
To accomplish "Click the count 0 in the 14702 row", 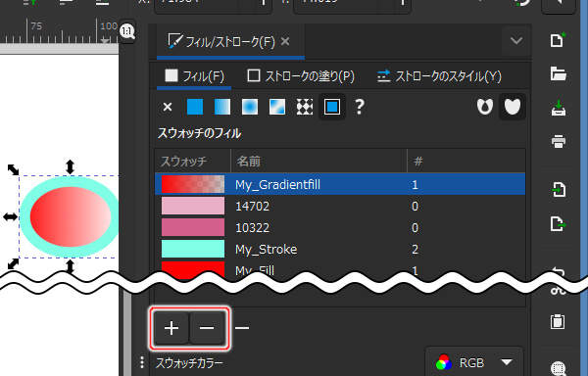I will coord(415,206).
